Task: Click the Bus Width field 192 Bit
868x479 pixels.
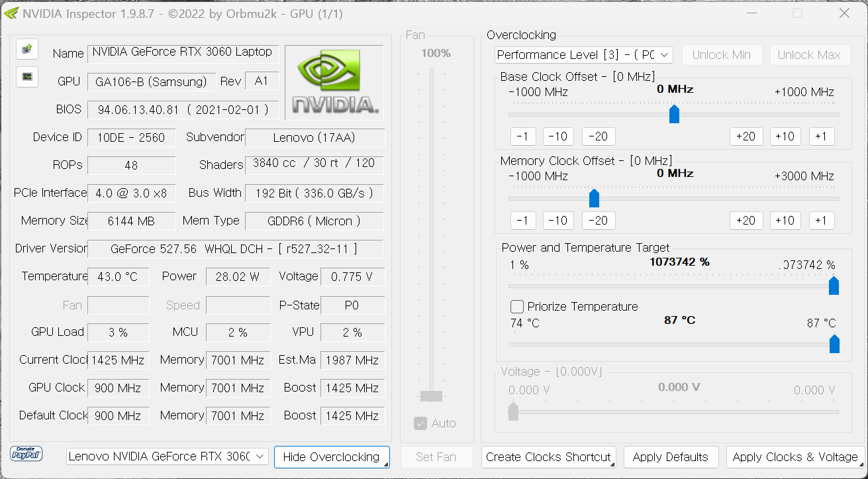Action: 315,193
